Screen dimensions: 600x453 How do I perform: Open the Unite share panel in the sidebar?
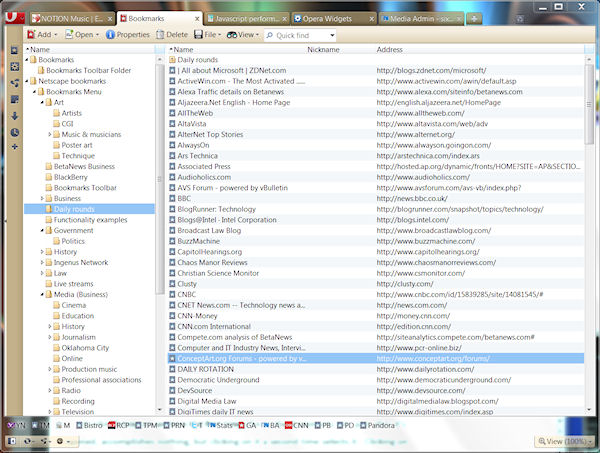coord(15,83)
